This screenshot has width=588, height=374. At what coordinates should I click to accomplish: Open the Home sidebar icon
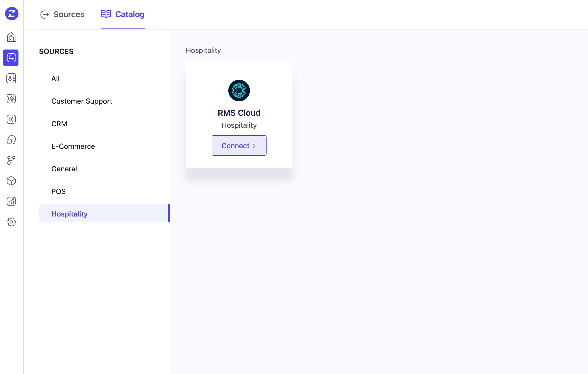[x=11, y=37]
